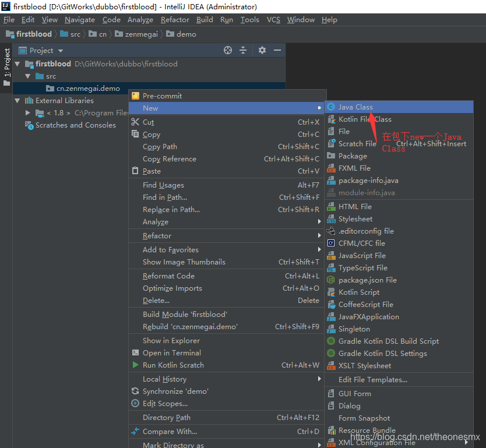This screenshot has width=486, height=448.
Task: Click the FXML File icon
Action: [x=331, y=168]
